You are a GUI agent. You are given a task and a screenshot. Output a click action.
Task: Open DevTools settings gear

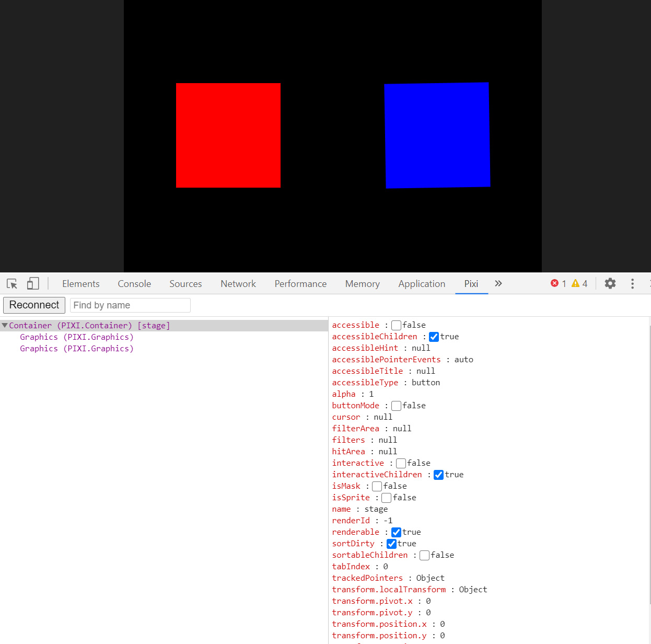(x=610, y=283)
